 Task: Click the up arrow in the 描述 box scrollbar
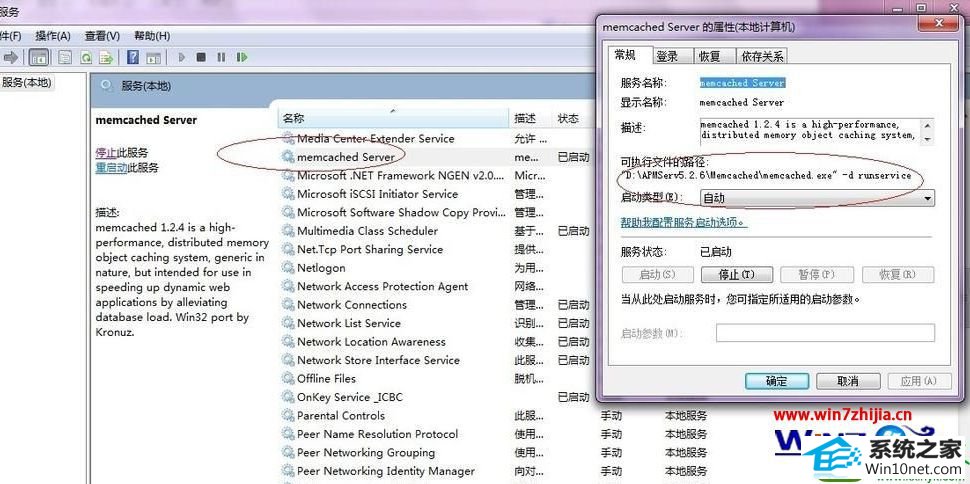point(927,125)
